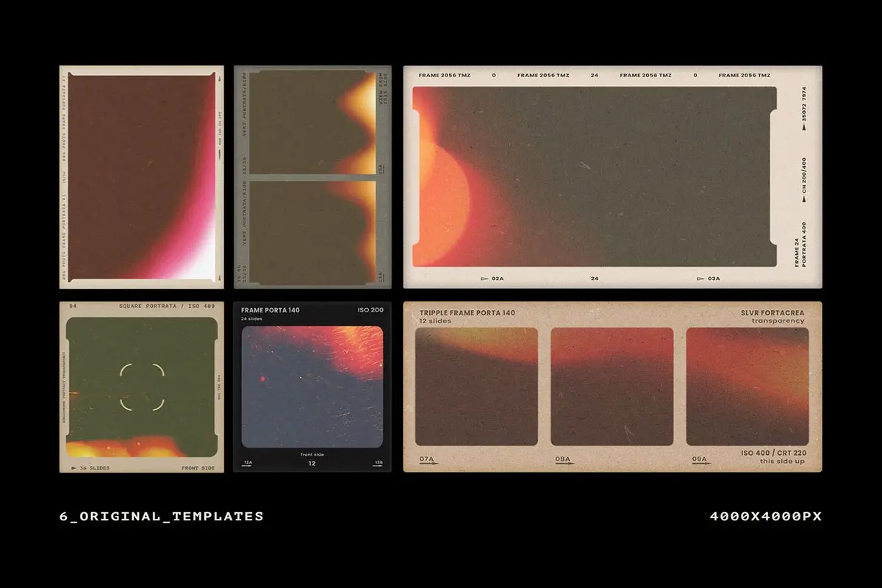Image resolution: width=882 pixels, height=588 pixels.
Task: Select the third frame above the 09A label
Action: (x=747, y=387)
